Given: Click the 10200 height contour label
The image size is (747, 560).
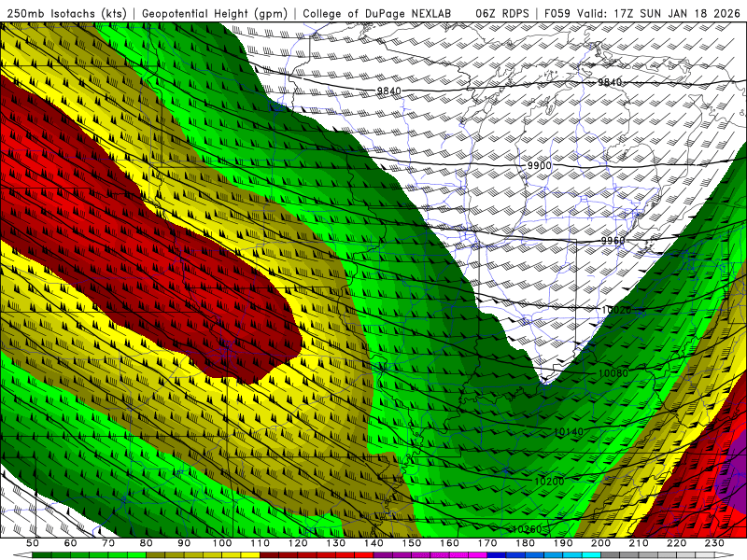Looking at the screenshot, I should coord(549,482).
